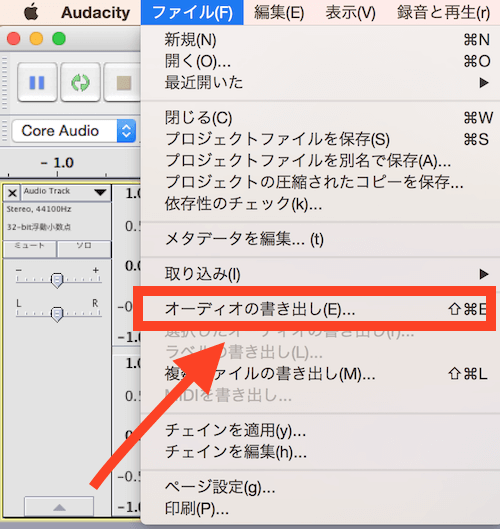Open the 表示(V) menu
This screenshot has height=529, width=500.
350,12
